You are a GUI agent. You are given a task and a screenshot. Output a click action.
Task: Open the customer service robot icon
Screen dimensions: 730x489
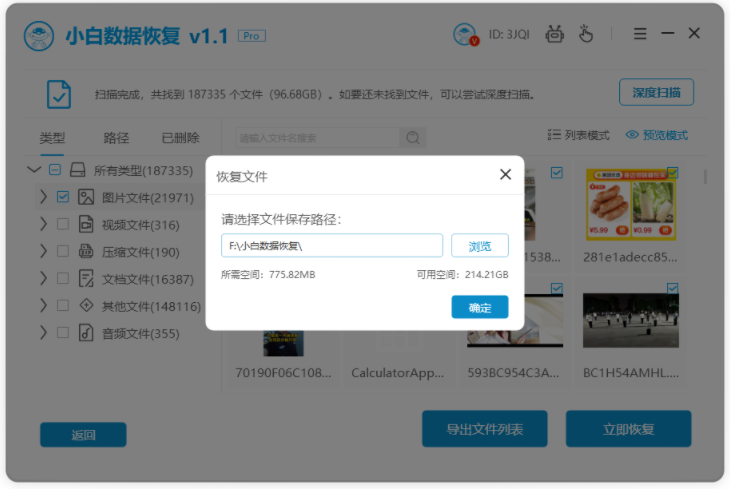[x=554, y=34]
